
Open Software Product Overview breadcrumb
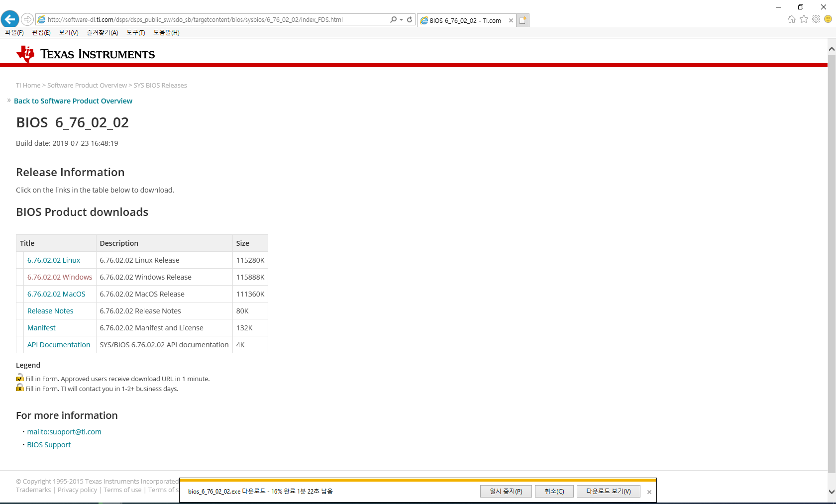click(87, 86)
